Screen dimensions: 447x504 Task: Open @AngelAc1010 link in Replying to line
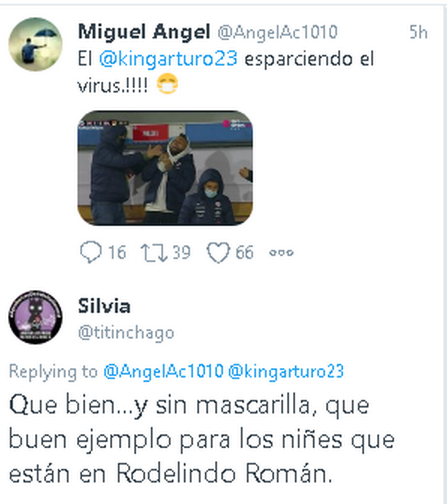[164, 371]
